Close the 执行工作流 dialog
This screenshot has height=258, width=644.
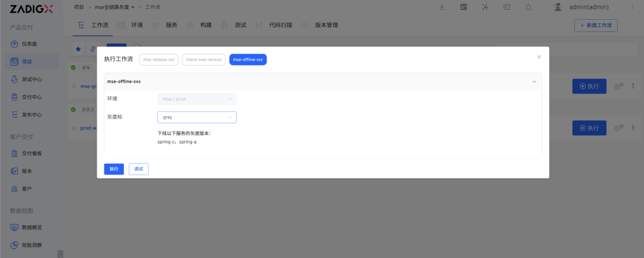tap(539, 57)
